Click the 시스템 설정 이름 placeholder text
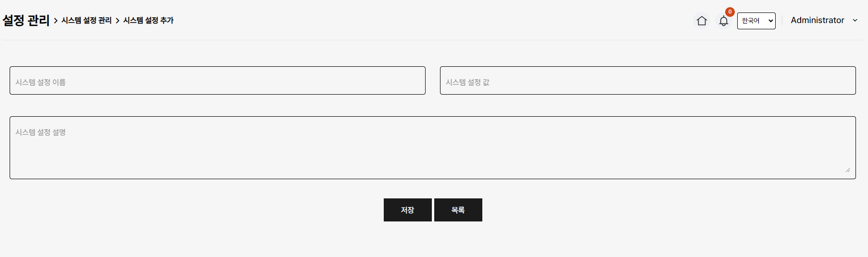Screen dimensions: 868x257 pos(40,82)
